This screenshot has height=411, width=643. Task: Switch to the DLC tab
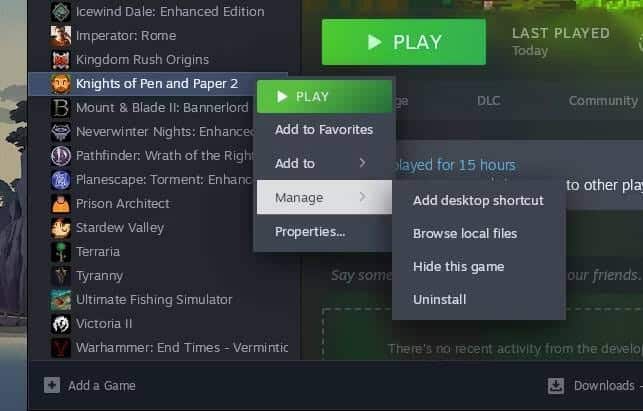coord(488,100)
